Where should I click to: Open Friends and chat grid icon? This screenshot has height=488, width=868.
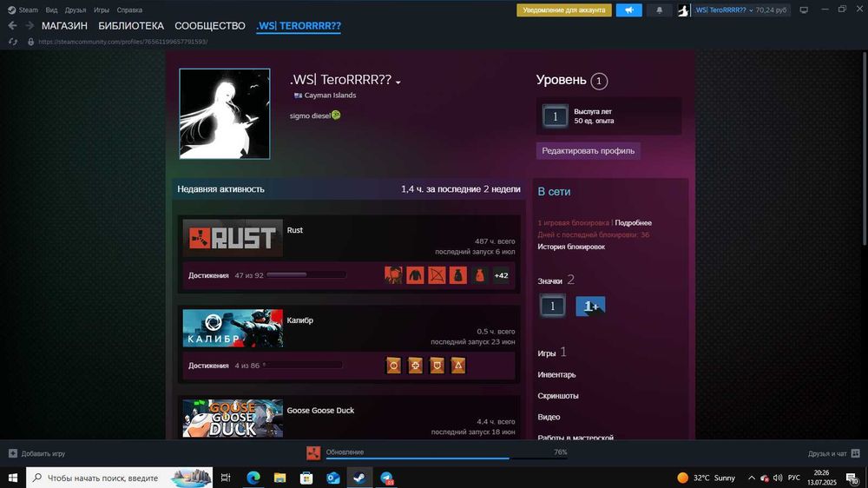click(855, 453)
